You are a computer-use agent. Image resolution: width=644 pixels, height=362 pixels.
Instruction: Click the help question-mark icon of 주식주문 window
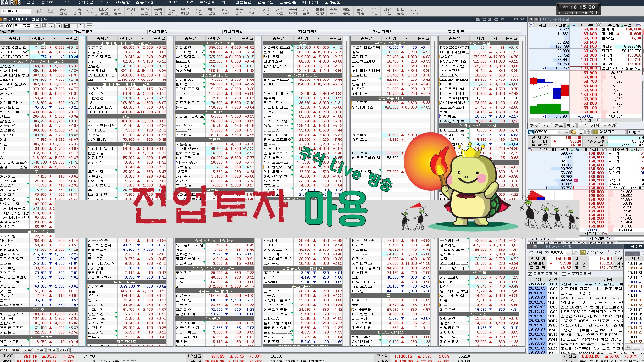(536, 19)
